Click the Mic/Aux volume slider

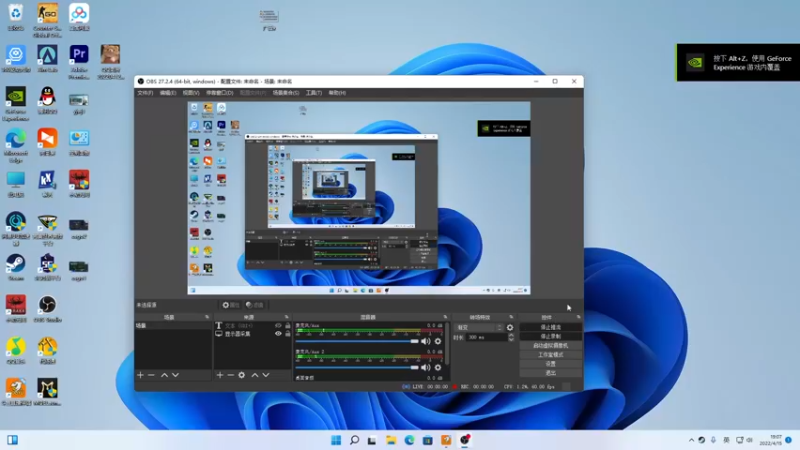click(x=357, y=341)
